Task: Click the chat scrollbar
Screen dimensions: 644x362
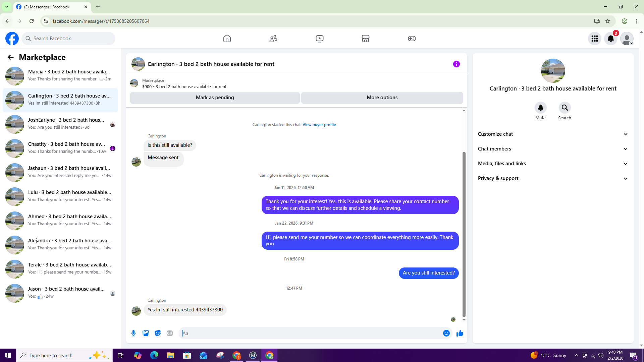Action: [464, 234]
